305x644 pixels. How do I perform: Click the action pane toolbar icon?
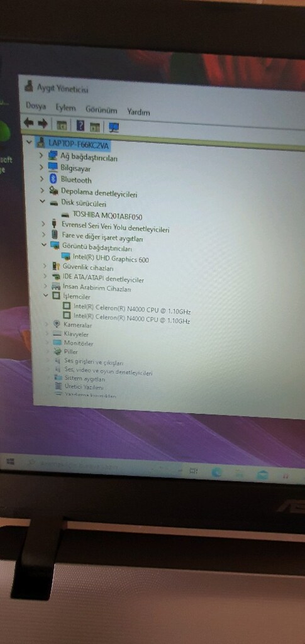(95, 127)
